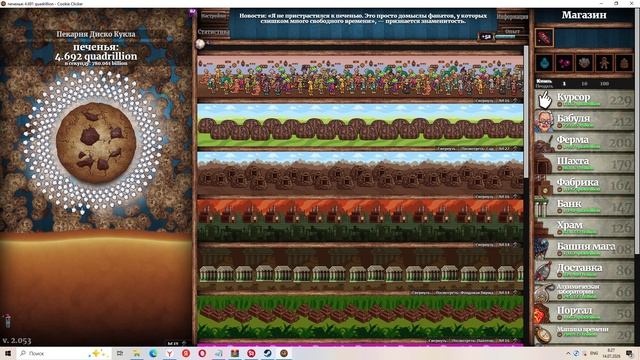Viewport: 640px width, 360px height.
Task: Show hidden system tray icons
Action: pyautogui.click(x=568, y=353)
